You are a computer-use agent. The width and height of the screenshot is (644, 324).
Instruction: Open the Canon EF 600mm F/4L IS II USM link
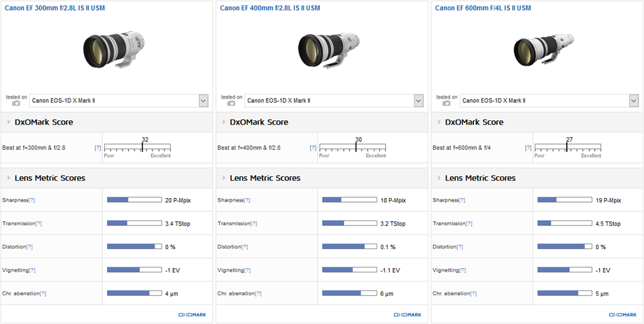pyautogui.click(x=483, y=8)
